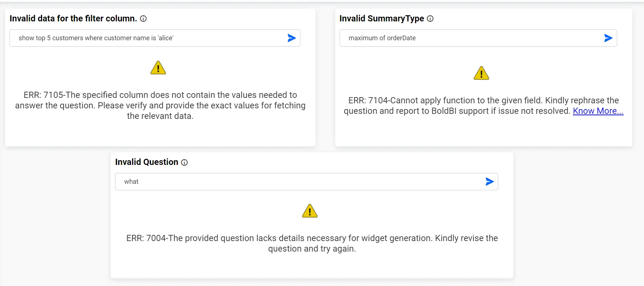Viewport: 644px width, 286px height.
Task: Click the 'Invalid Question' card title
Action: point(147,162)
